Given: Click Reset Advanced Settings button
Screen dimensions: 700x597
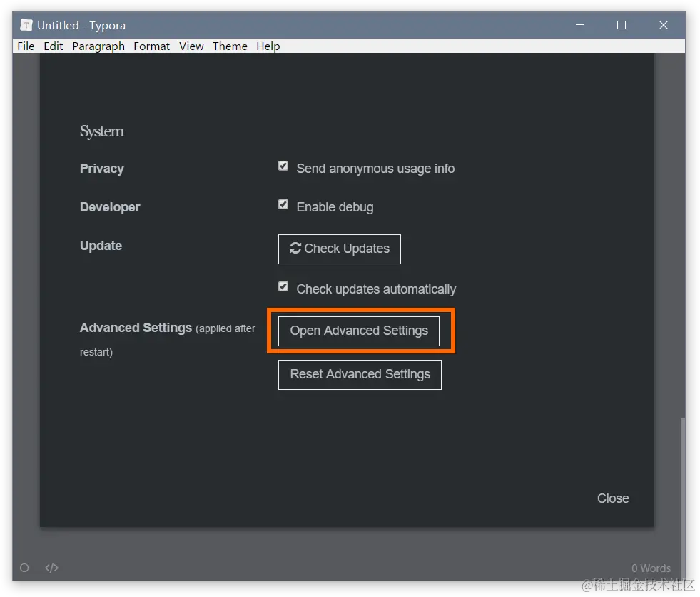Looking at the screenshot, I should [360, 375].
